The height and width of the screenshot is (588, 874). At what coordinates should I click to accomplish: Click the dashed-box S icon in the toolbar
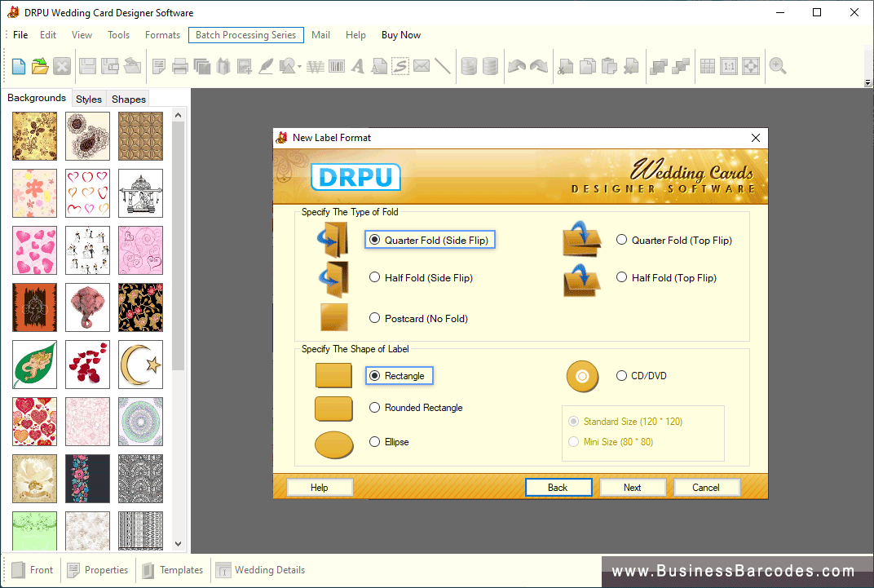(x=400, y=66)
